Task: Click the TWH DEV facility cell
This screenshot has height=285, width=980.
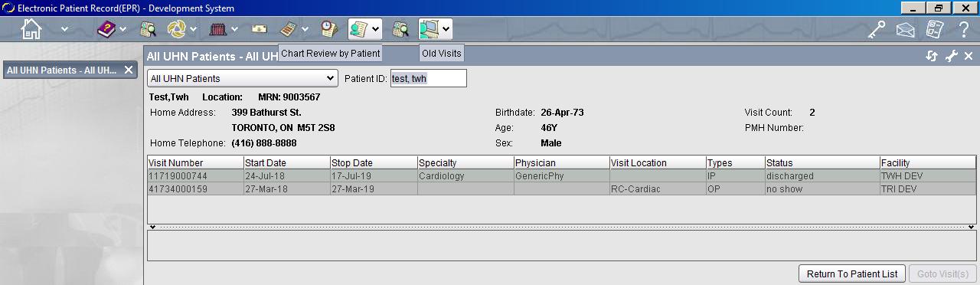Action: click(x=928, y=176)
